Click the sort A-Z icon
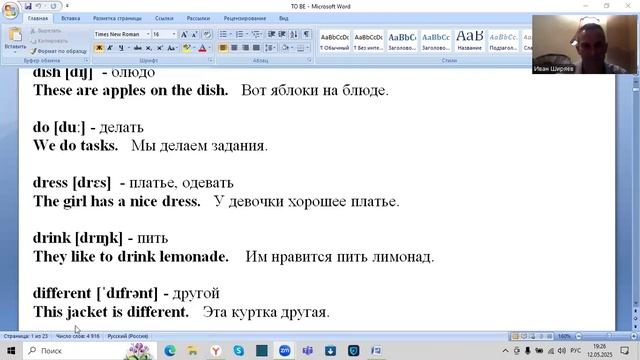640x360 pixels. click(x=294, y=34)
